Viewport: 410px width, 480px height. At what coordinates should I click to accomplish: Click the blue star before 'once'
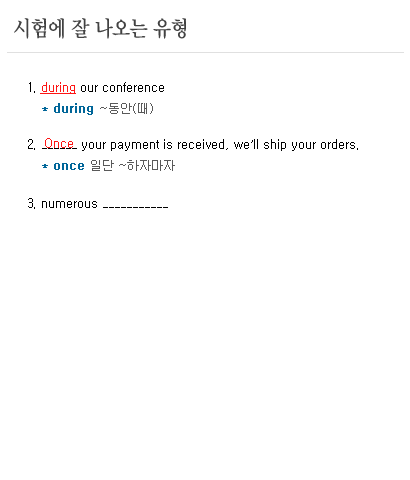45,166
